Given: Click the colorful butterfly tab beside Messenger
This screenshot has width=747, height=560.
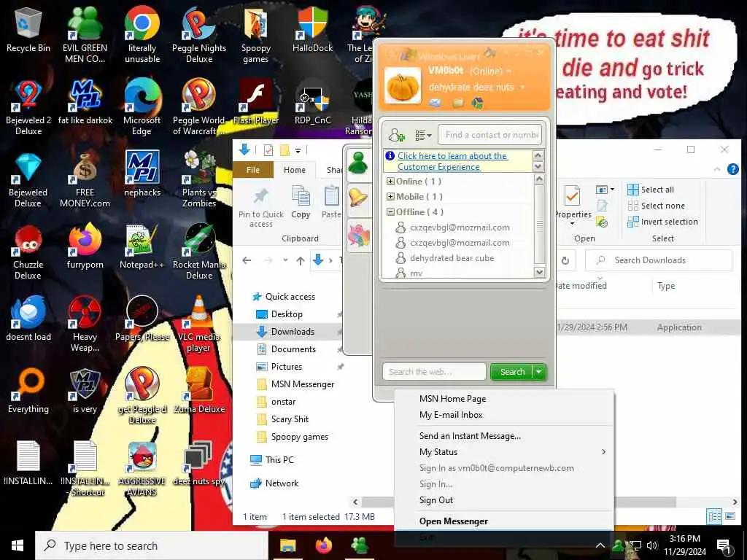Looking at the screenshot, I should point(359,235).
